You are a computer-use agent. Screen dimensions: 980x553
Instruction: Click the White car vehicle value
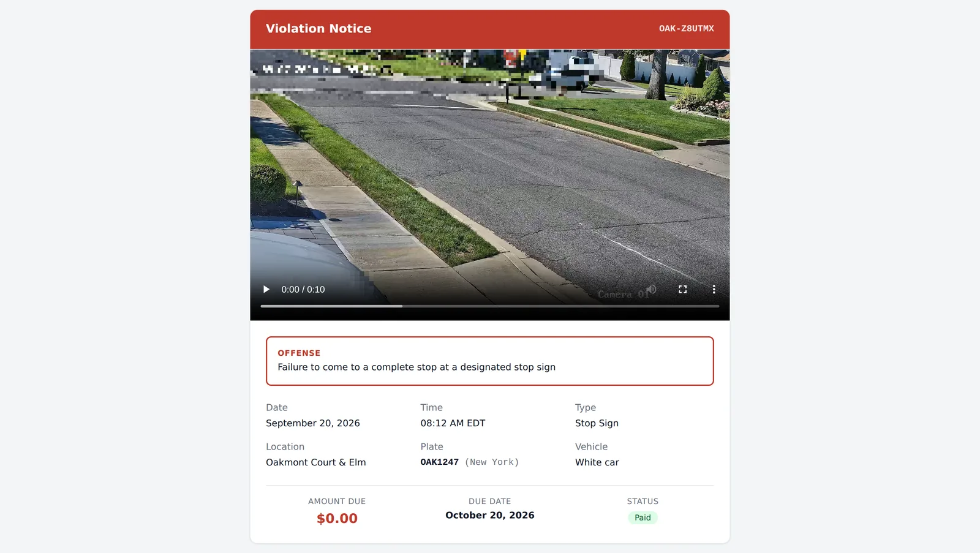coord(597,462)
